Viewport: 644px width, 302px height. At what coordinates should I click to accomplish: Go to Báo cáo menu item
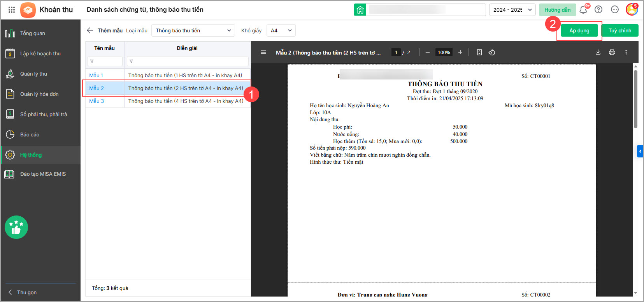point(30,134)
